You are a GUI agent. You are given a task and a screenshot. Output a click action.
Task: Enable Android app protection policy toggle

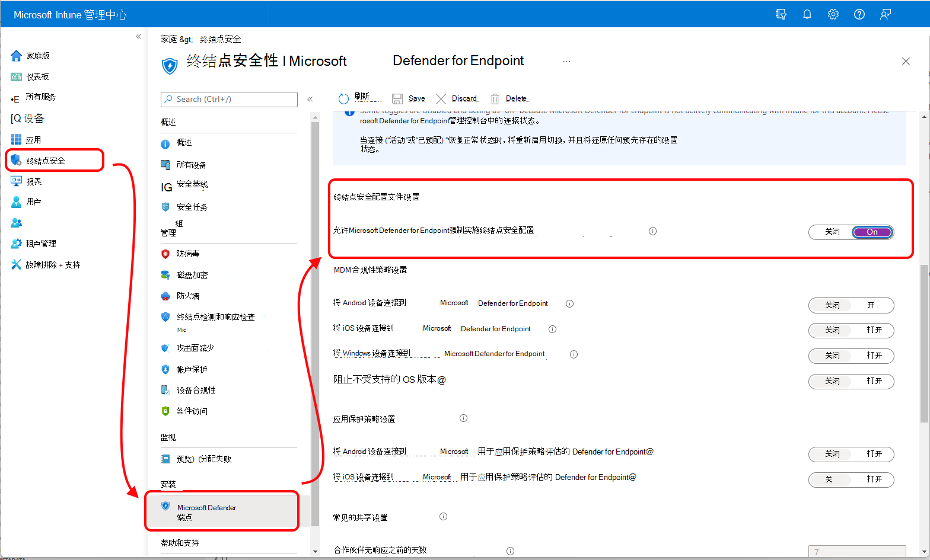874,454
